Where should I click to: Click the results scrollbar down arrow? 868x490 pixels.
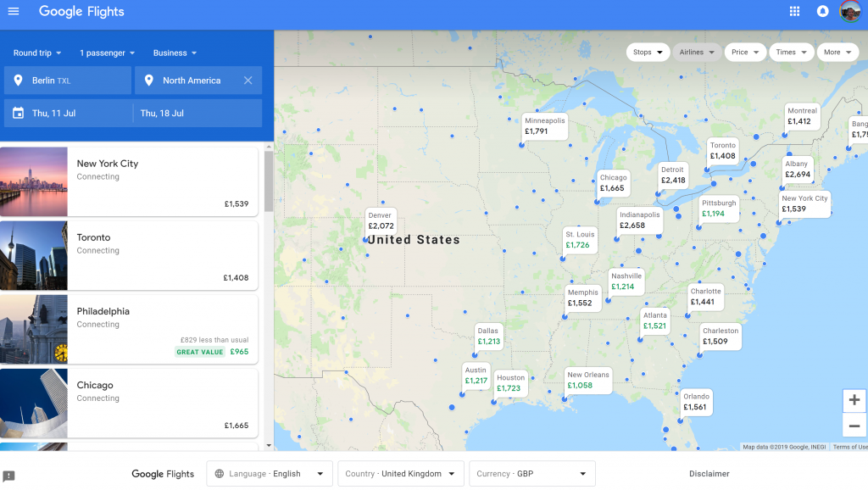[269, 446]
